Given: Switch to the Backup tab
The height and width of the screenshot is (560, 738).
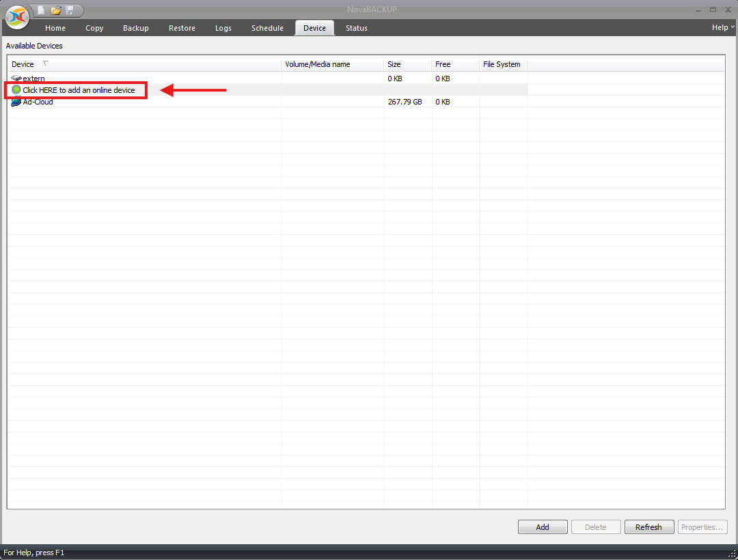Looking at the screenshot, I should click(136, 28).
